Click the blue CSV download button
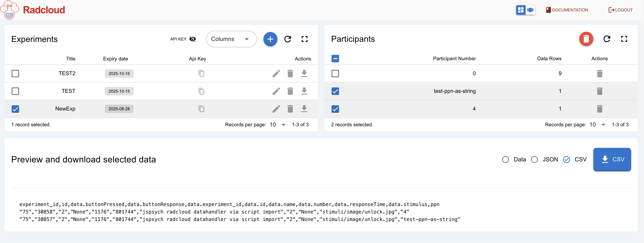 pos(612,160)
